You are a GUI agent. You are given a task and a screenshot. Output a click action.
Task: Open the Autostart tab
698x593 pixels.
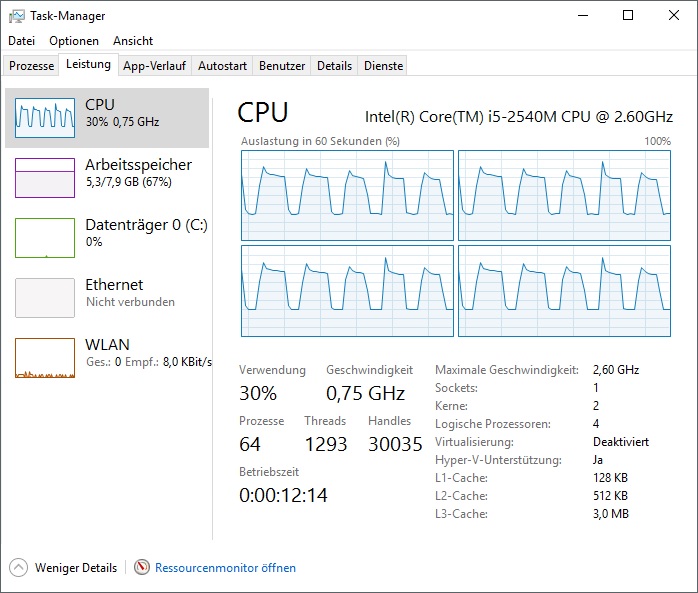222,66
